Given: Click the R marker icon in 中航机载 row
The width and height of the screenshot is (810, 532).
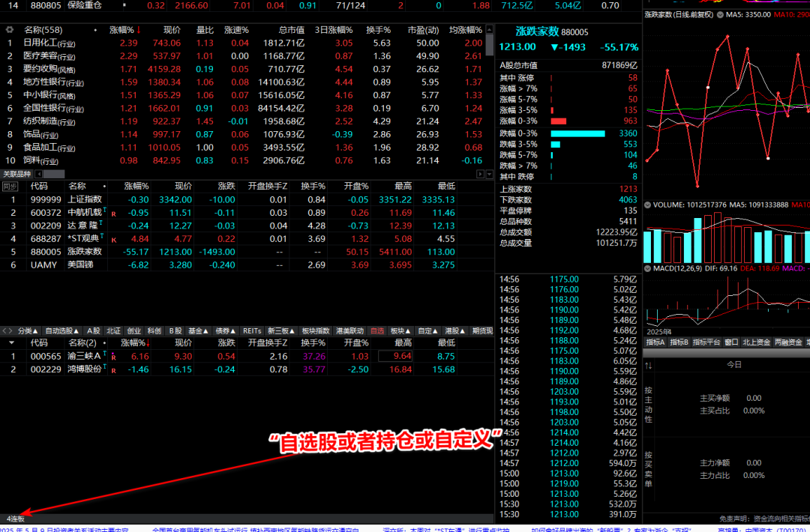Looking at the screenshot, I should click(114, 214).
